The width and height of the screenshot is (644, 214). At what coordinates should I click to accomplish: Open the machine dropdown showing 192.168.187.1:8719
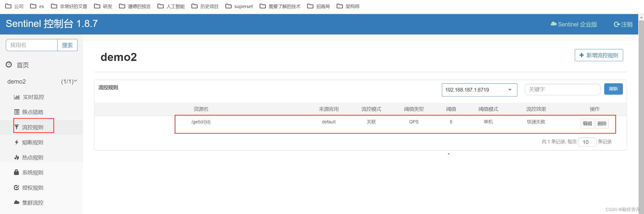coord(479,90)
